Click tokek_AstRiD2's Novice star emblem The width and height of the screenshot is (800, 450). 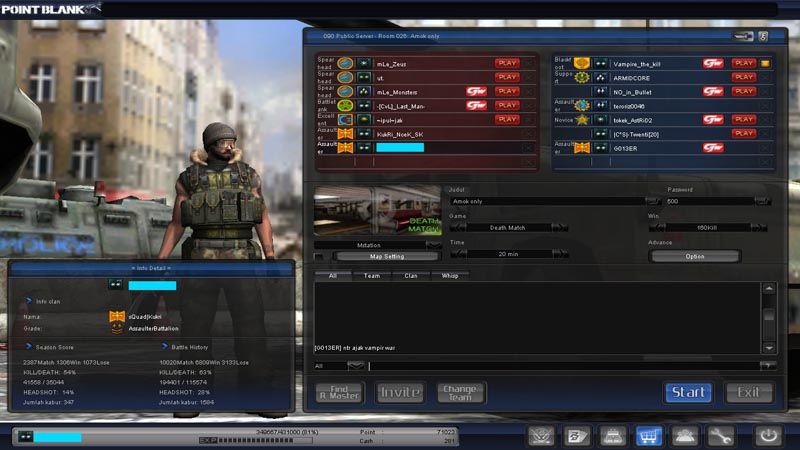582,120
